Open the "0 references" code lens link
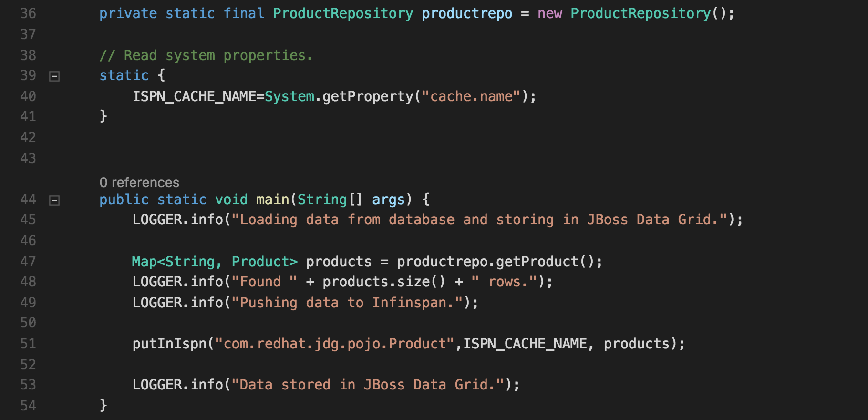Viewport: 868px width, 420px height. [x=139, y=182]
